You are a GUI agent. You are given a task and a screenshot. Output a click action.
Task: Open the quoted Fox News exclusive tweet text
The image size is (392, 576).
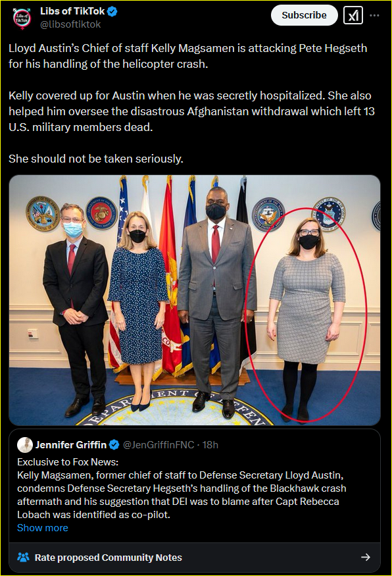(x=182, y=488)
